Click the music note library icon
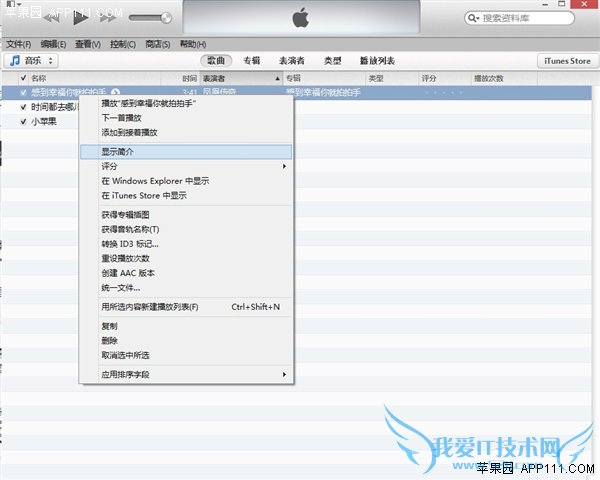This screenshot has height=480, width=600. click(x=15, y=60)
